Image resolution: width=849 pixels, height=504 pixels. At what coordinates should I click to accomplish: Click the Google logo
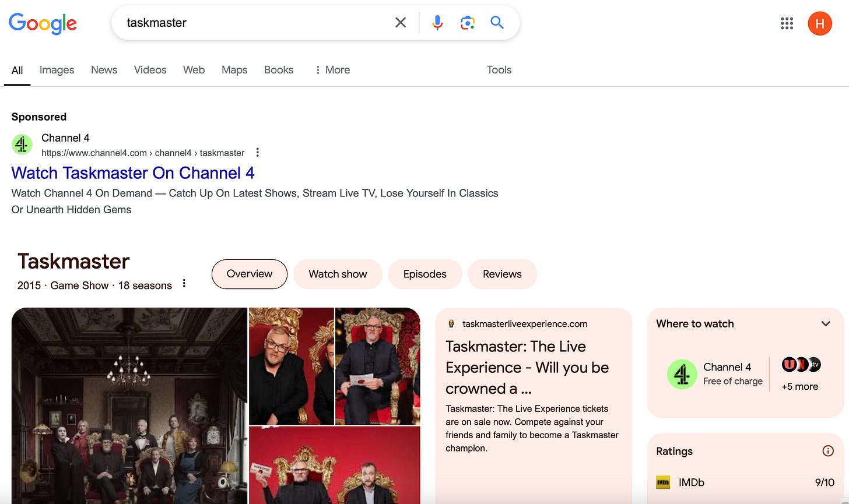pos(43,23)
